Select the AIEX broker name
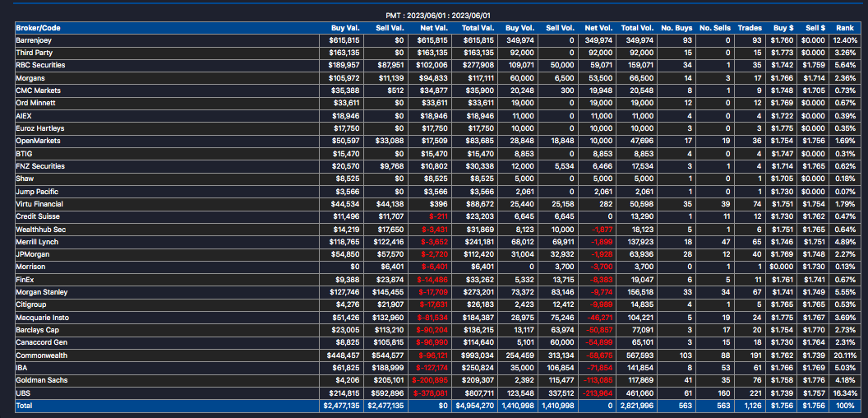868x418 pixels. click(25, 116)
